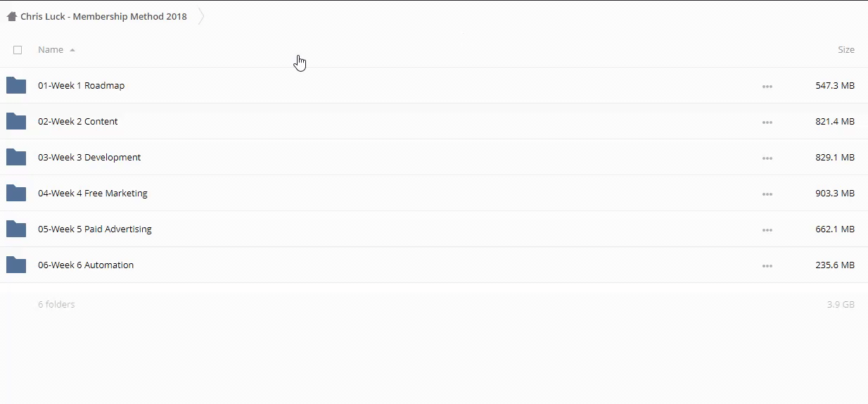Viewport: 868px width, 404px height.
Task: Open the 03-Week 3 Development folder name
Action: pyautogui.click(x=89, y=158)
